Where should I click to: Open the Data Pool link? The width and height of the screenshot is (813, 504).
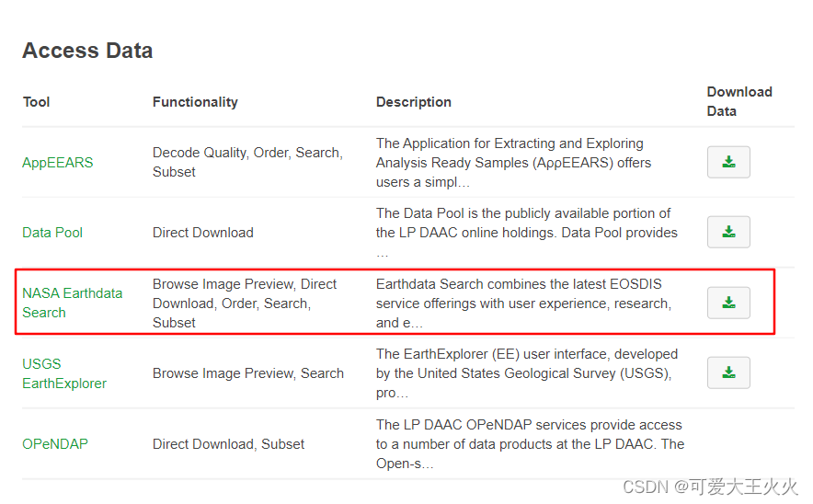click(52, 233)
